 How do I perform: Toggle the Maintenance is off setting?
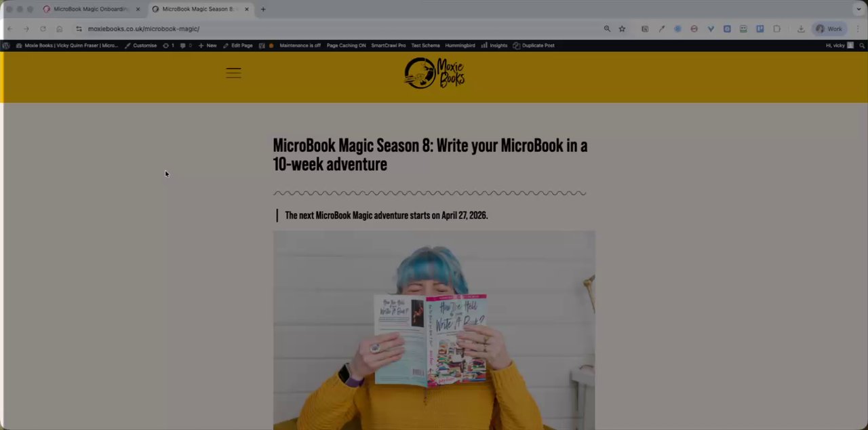(300, 45)
